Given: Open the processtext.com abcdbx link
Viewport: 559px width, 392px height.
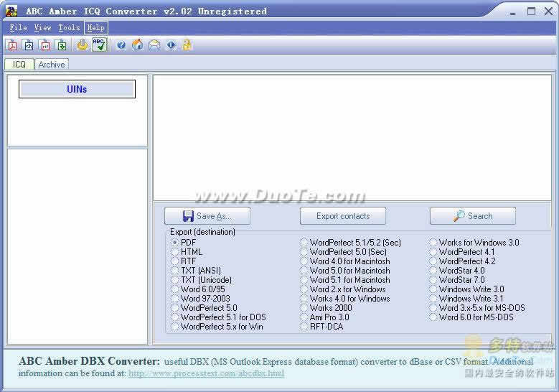Looking at the screenshot, I should (x=207, y=373).
